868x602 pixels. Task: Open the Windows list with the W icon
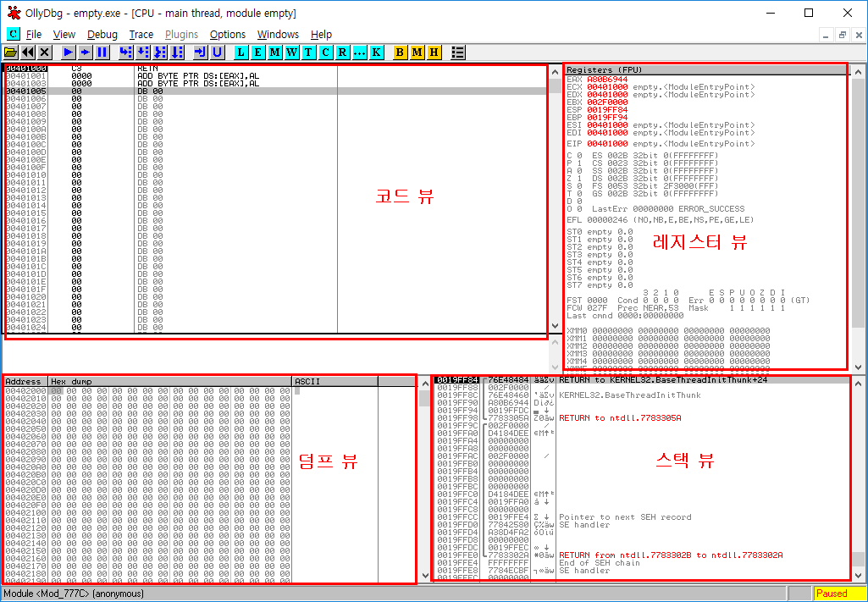pyautogui.click(x=291, y=52)
